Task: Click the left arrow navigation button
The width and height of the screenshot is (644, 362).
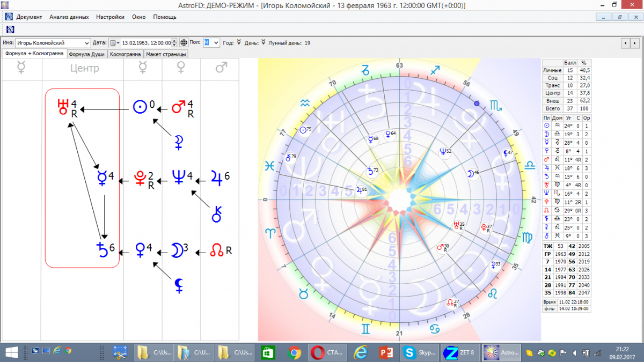Action: click(x=626, y=43)
